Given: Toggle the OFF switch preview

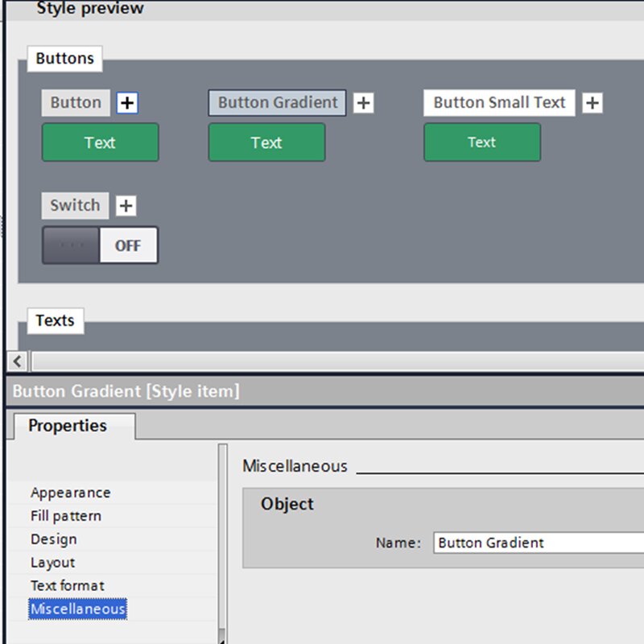Looking at the screenshot, I should pos(100,246).
